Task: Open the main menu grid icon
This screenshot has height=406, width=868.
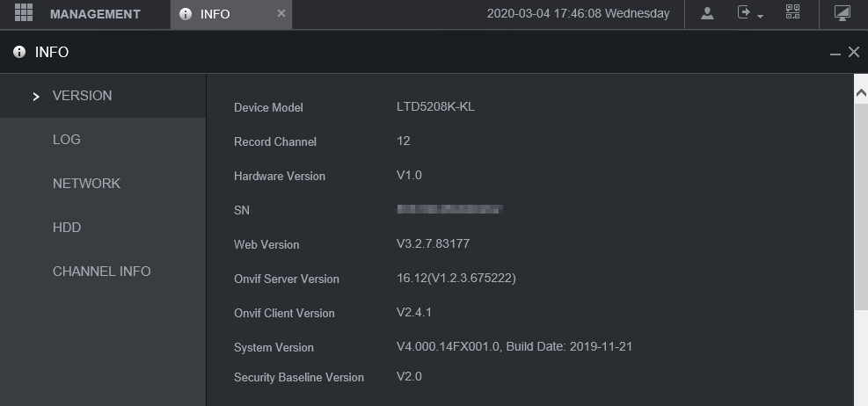Action: 24,13
